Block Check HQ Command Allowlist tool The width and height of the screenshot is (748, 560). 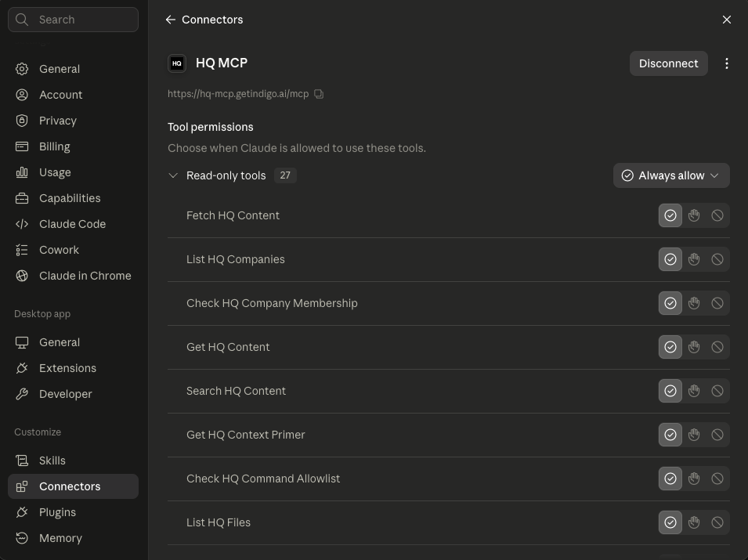717,479
